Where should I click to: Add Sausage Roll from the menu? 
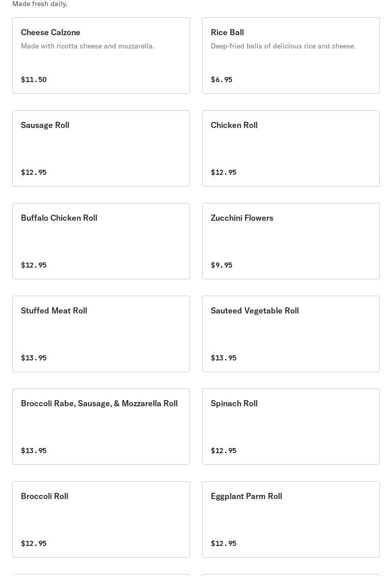[101, 148]
